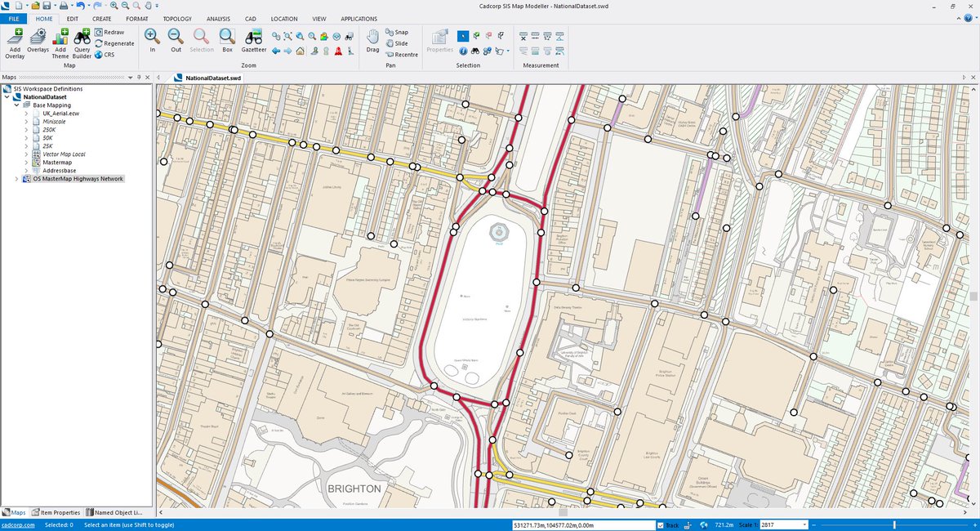
Task: Switch to the EDIT ribbon tab
Action: click(x=73, y=18)
